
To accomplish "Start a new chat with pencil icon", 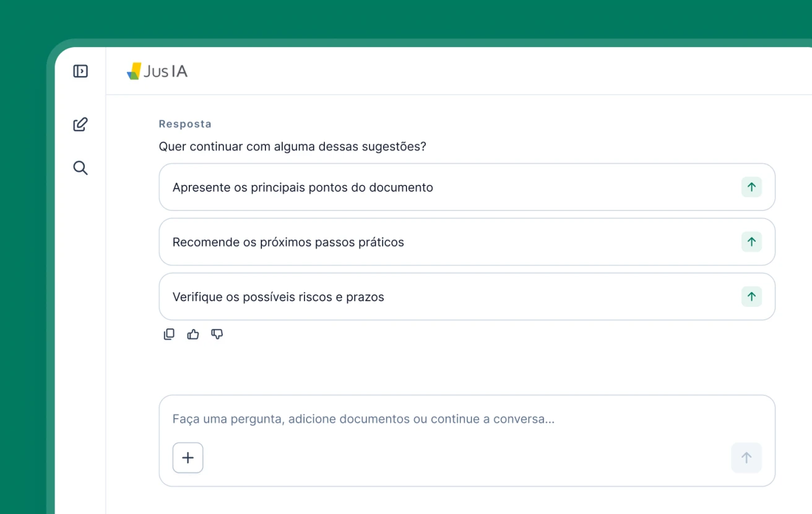I will 80,124.
